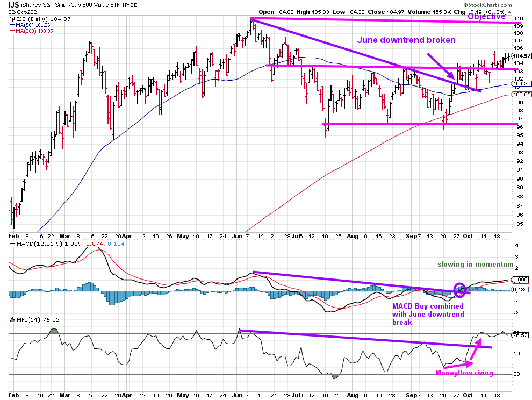Click the MA(200) 100.05 legend entry
Image resolution: width=532 pixels, height=400 pixels.
point(32,31)
